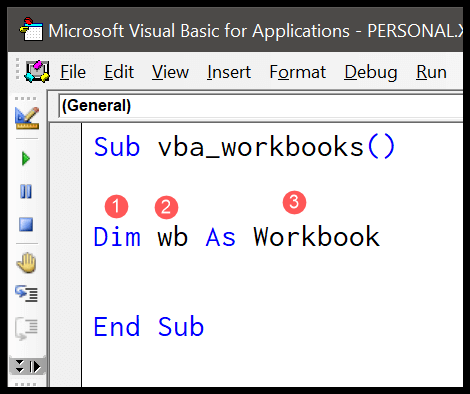Open toolbar options arrow at toolbar bottom
The width and height of the screenshot is (470, 394).
click(x=28, y=367)
